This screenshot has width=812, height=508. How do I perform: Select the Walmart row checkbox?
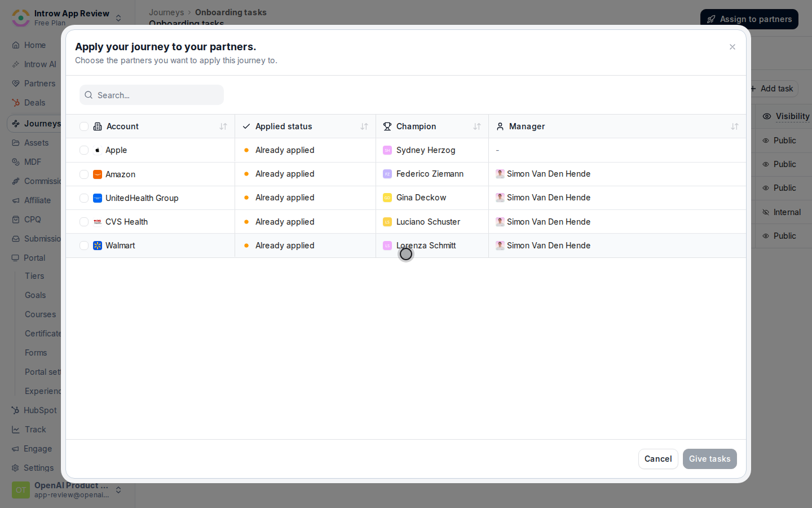(84, 246)
